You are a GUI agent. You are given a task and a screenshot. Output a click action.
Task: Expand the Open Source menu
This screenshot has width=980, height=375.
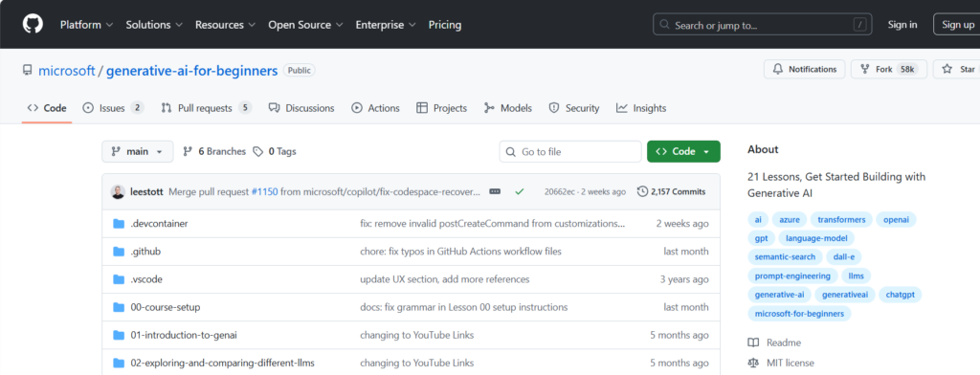coord(305,25)
